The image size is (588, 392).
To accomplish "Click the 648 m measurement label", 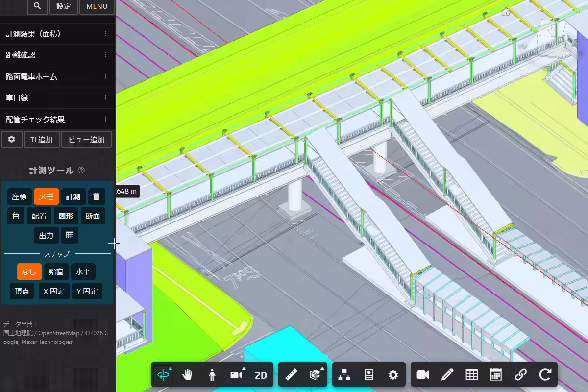I will pos(127,191).
